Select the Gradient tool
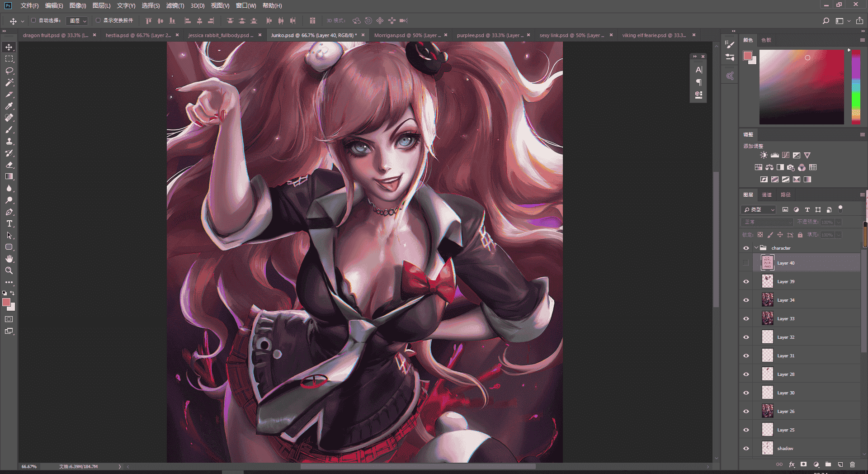Viewport: 868px width, 474px height. coord(9,176)
